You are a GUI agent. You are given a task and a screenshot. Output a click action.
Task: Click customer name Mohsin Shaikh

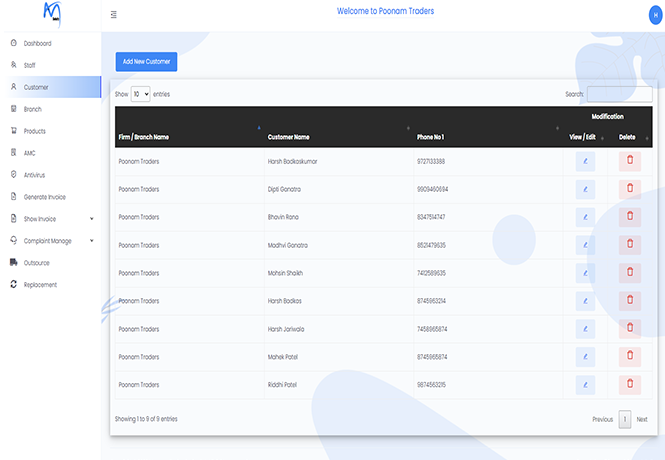pyautogui.click(x=285, y=273)
